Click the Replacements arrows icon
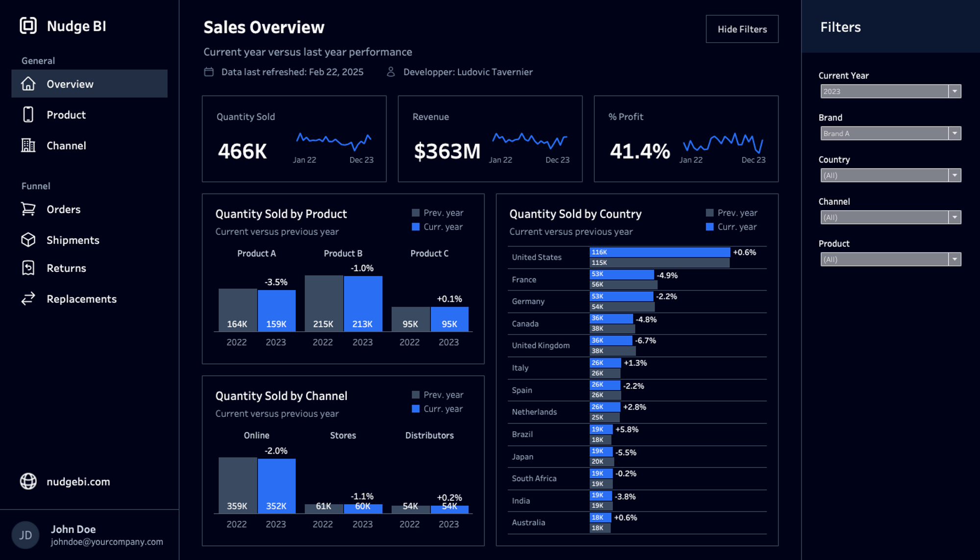The image size is (980, 560). click(x=28, y=298)
